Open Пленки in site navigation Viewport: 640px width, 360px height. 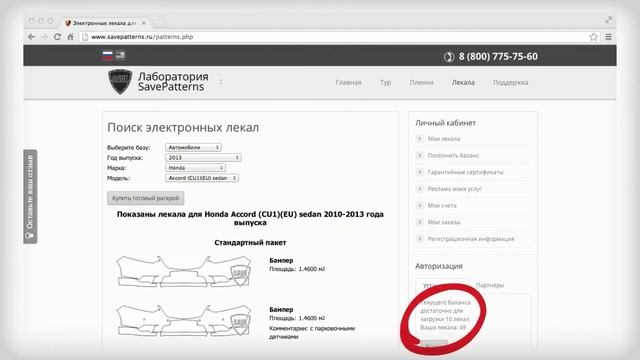(x=421, y=82)
